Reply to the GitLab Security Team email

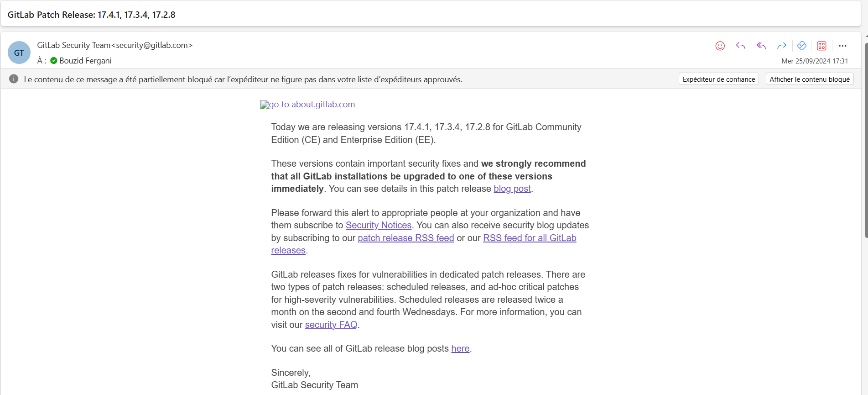click(x=740, y=46)
